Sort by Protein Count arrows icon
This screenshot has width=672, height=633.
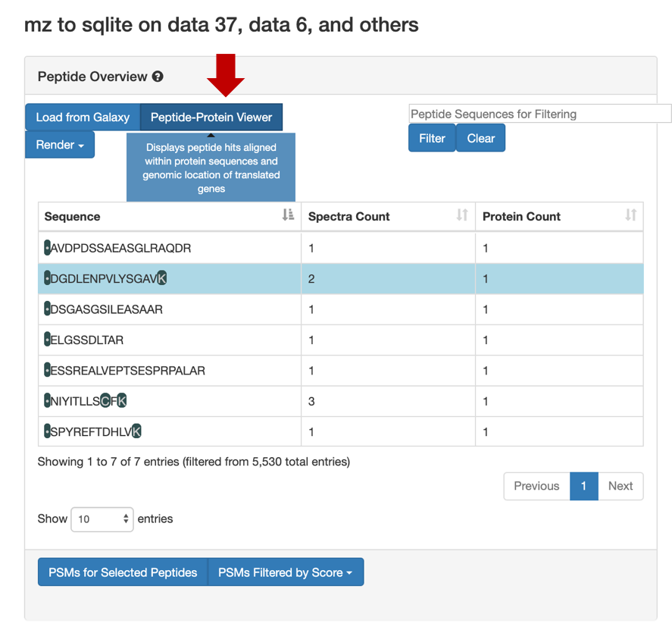click(631, 215)
